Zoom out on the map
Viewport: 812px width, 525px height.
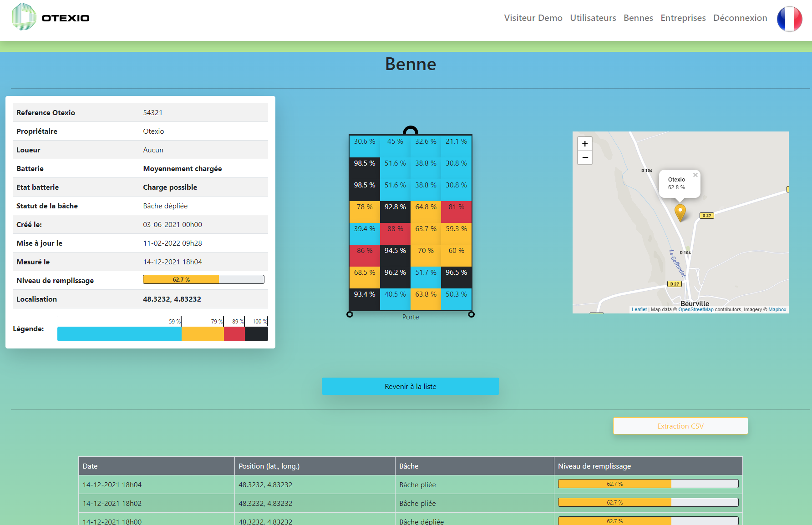coord(585,157)
